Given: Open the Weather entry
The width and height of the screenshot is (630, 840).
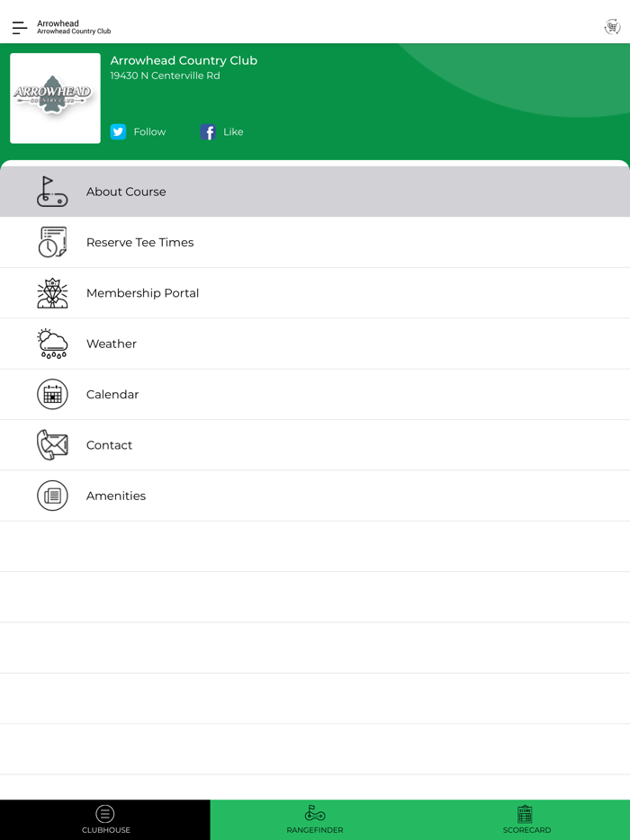Looking at the screenshot, I should coord(315,344).
